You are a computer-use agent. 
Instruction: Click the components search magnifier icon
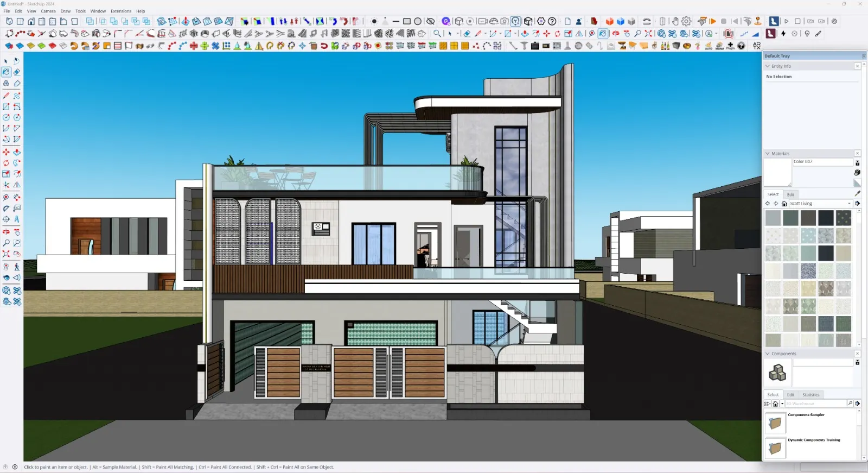850,403
